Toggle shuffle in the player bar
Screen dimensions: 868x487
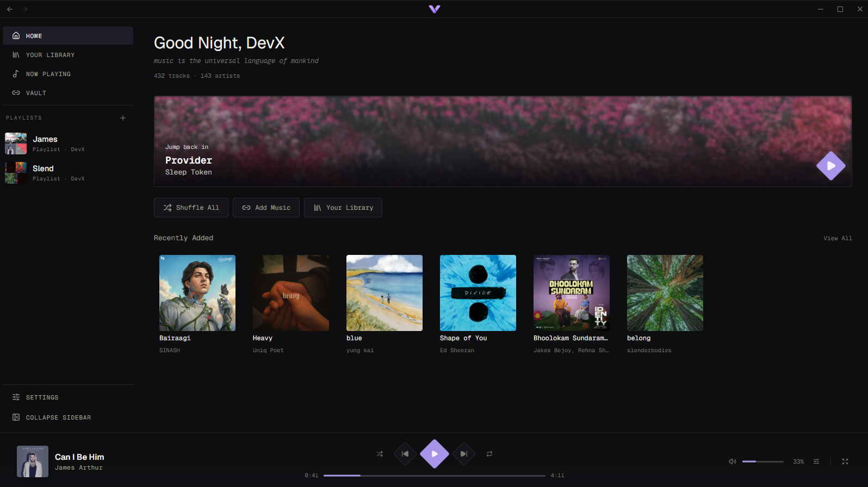(380, 454)
